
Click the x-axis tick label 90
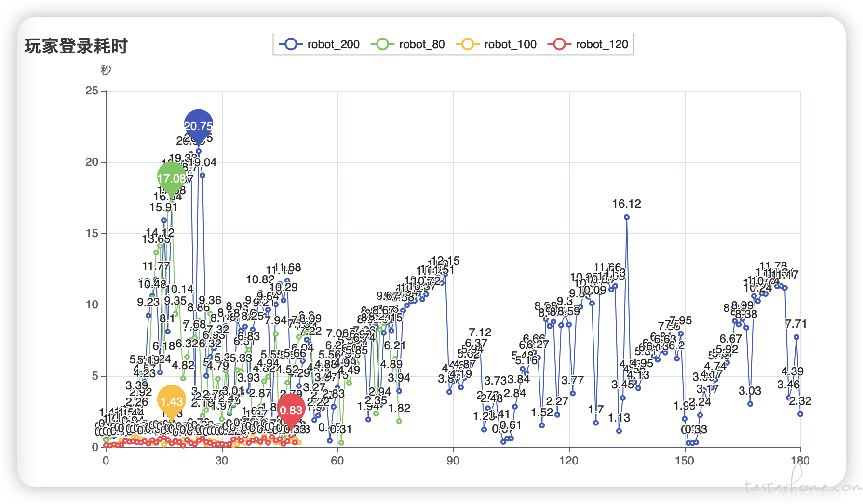coord(453,461)
